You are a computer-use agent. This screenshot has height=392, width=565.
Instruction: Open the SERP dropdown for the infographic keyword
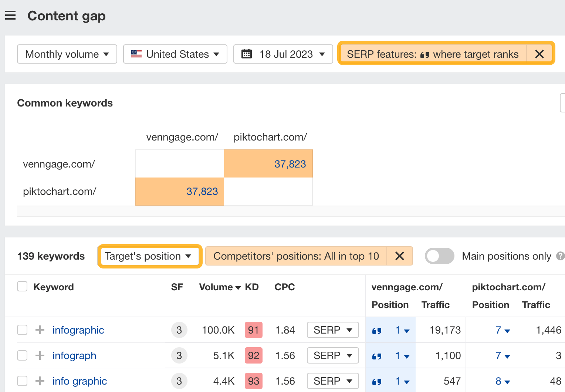click(332, 330)
